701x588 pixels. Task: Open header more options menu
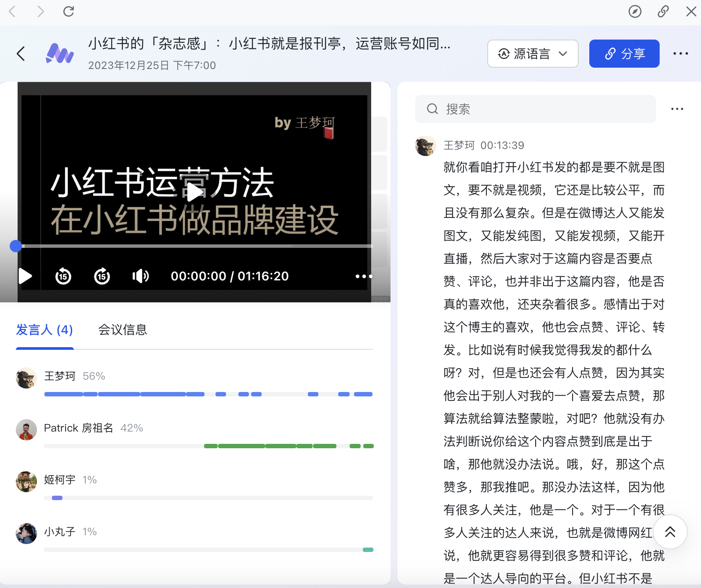tap(680, 54)
